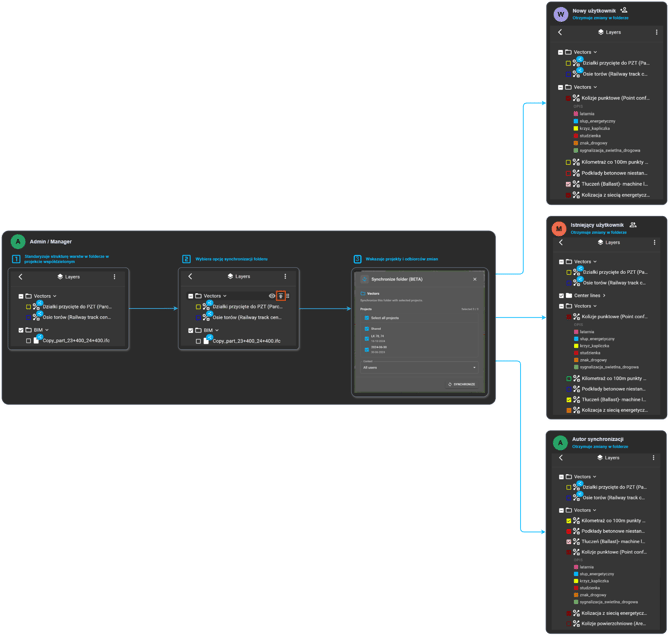This screenshot has height=637, width=670.
Task: Go back in the step 2 Layers panel
Action: [191, 276]
